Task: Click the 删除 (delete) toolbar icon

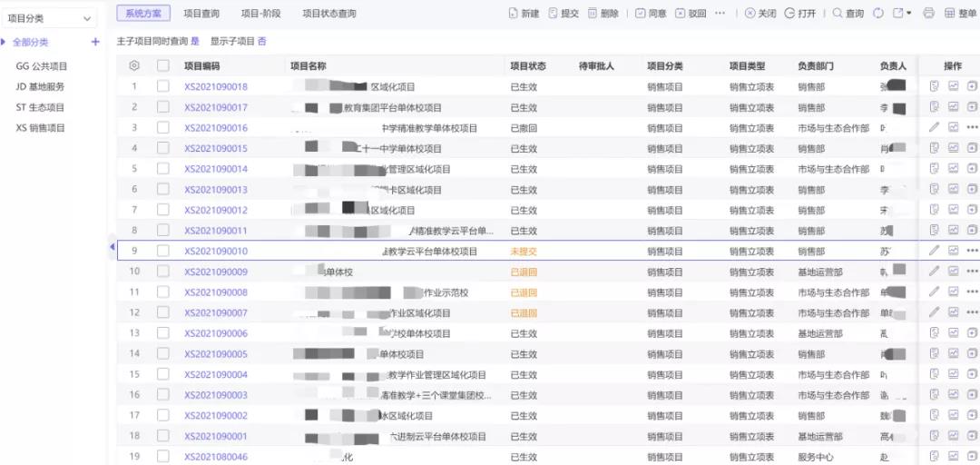Action: tap(593, 14)
